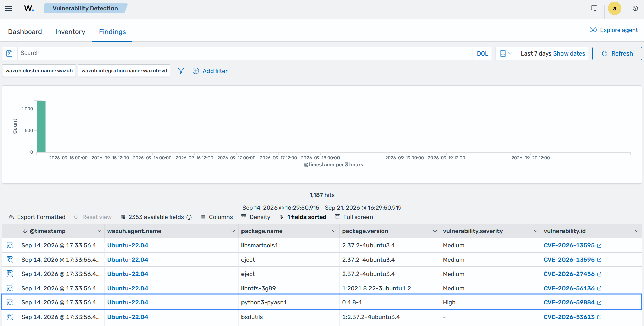
Task: Expand wazuh.agent.name column options chevron
Action: point(233,231)
